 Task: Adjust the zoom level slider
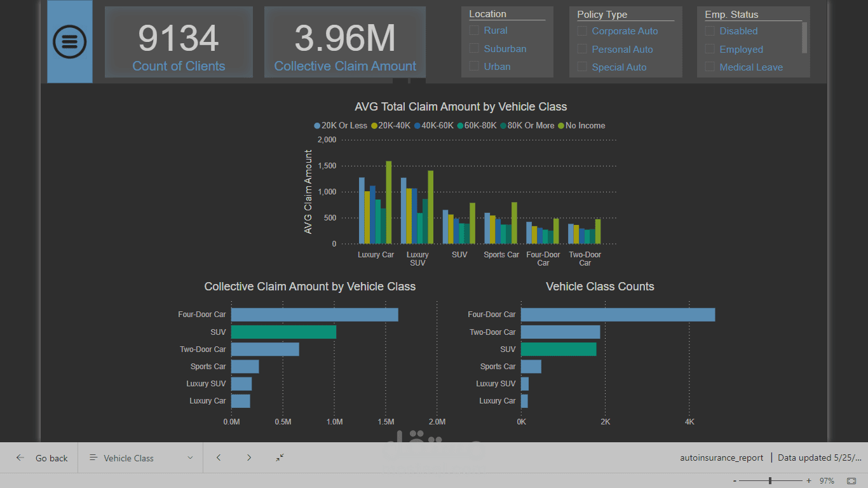770,481
